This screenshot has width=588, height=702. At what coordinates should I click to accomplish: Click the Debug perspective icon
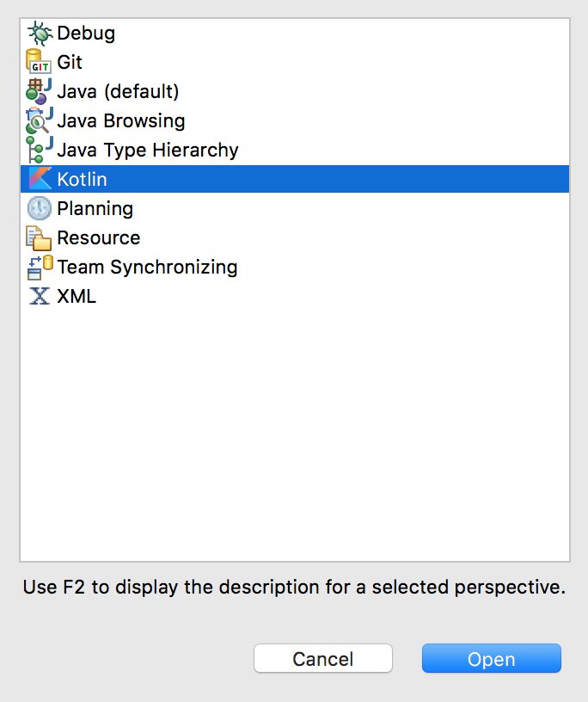(x=39, y=33)
